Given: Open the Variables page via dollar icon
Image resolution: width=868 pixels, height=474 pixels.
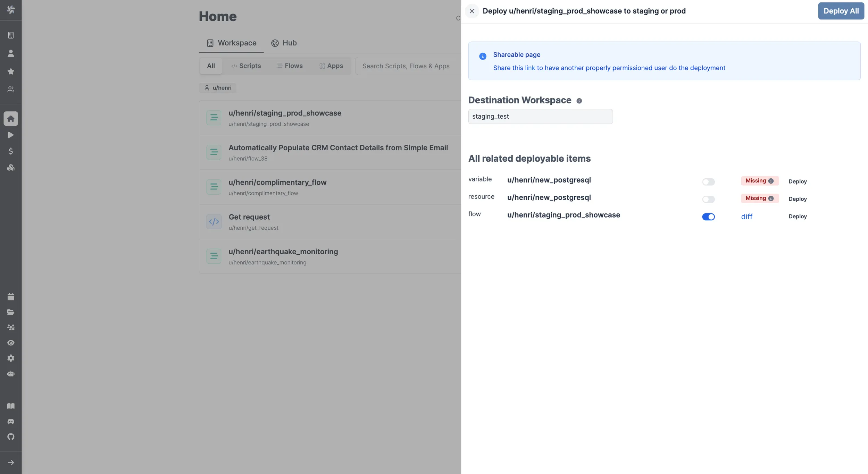Looking at the screenshot, I should tap(11, 151).
